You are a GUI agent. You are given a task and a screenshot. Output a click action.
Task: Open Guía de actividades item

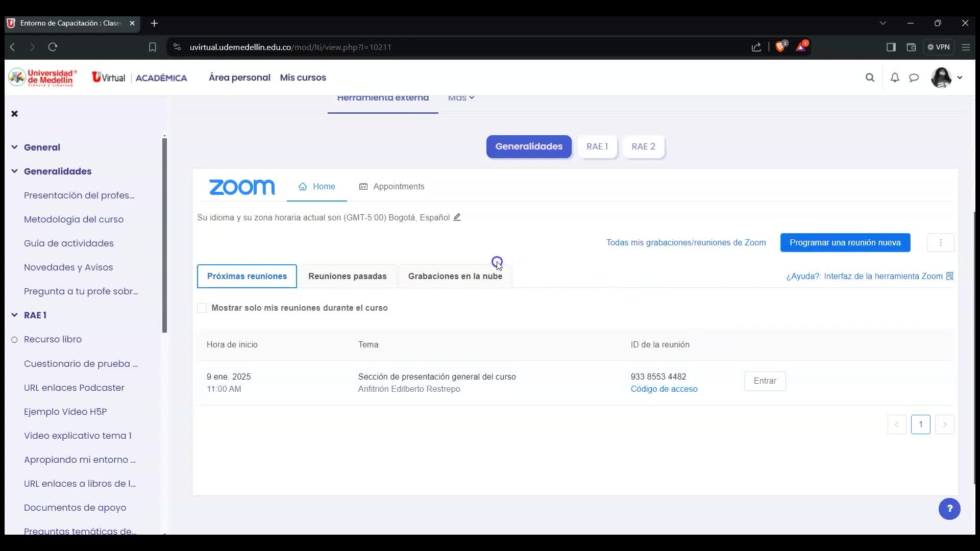point(69,243)
